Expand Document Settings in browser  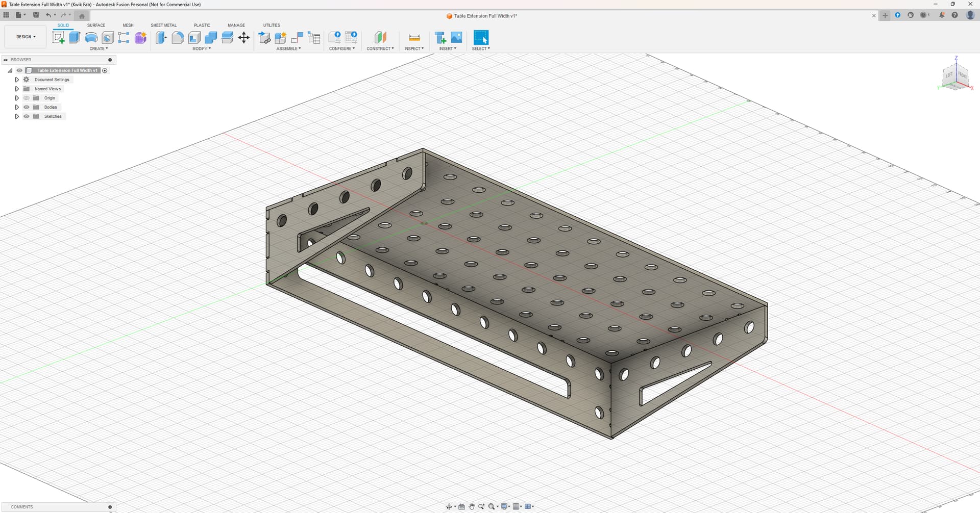pyautogui.click(x=17, y=80)
